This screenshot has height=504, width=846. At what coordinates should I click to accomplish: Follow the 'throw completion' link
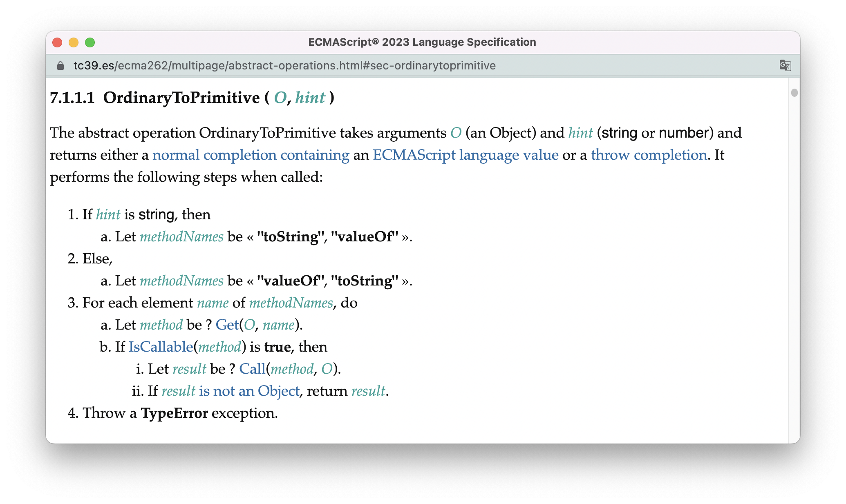pyautogui.click(x=649, y=155)
